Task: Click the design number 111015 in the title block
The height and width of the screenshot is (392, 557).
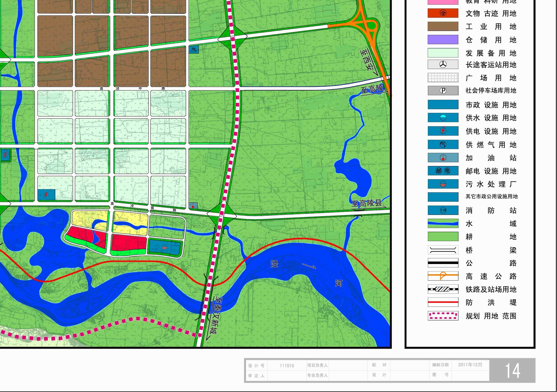Action: pyautogui.click(x=287, y=365)
